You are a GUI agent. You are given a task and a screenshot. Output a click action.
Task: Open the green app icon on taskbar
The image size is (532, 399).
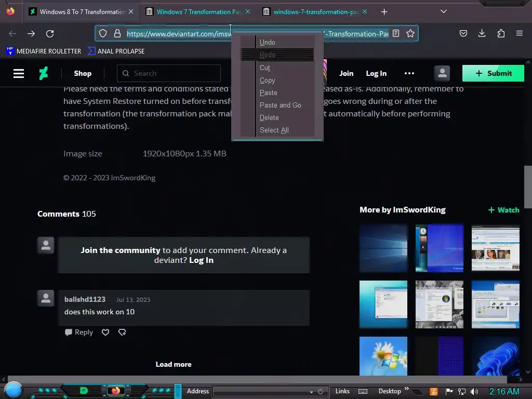click(x=84, y=391)
